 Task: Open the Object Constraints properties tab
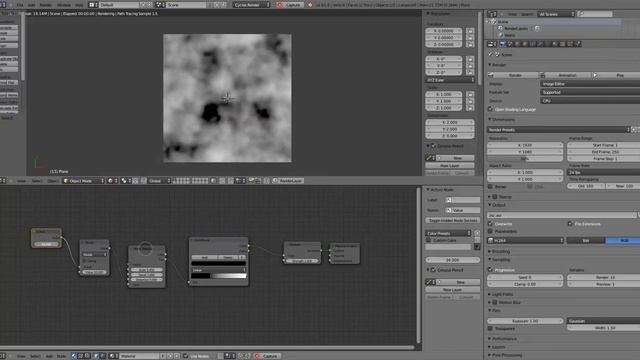pyautogui.click(x=532, y=44)
